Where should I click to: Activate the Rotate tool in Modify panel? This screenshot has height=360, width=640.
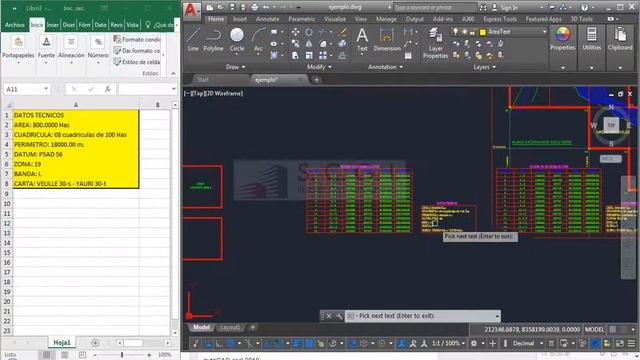[x=309, y=32]
